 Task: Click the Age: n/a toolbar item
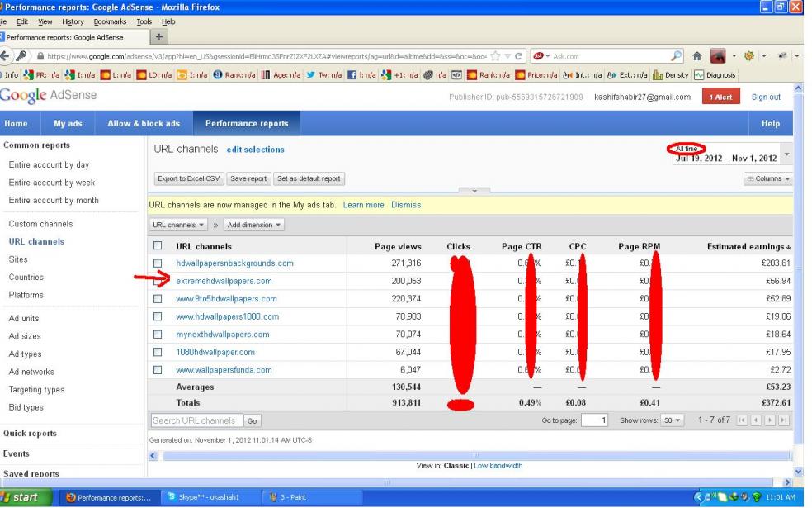tap(281, 75)
